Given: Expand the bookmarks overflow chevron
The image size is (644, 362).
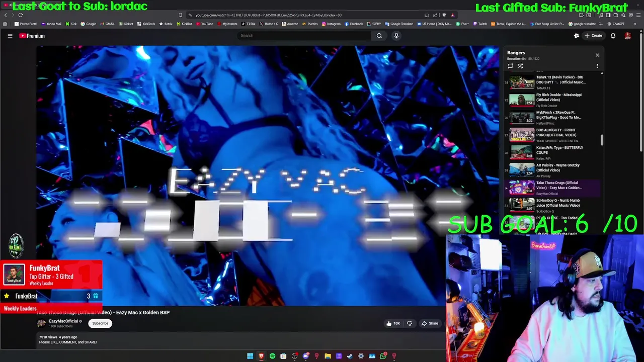Looking at the screenshot, I should tap(635, 24).
